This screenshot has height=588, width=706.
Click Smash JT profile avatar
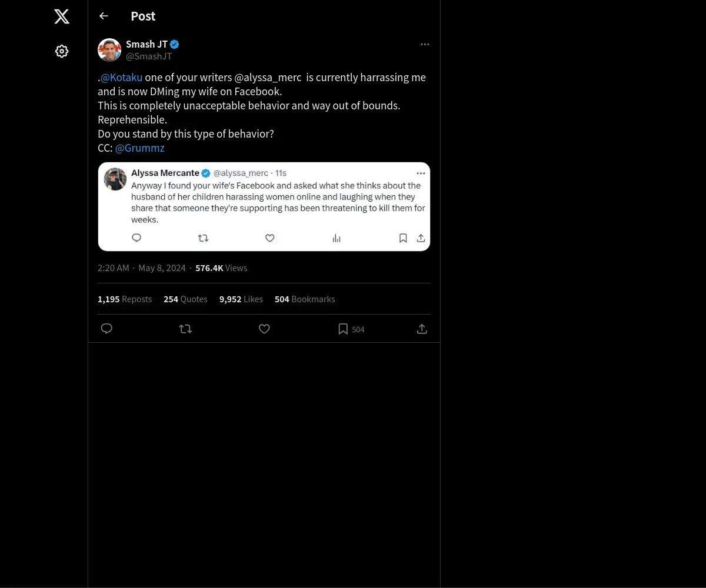pos(109,50)
